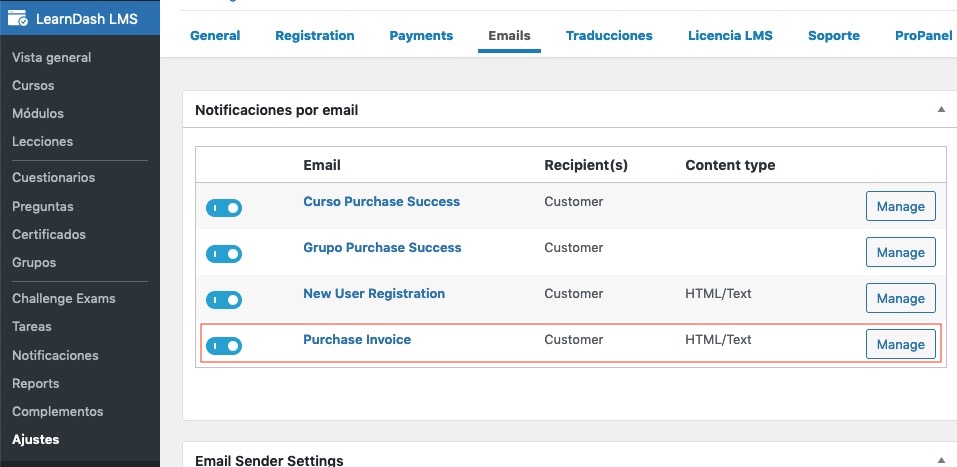The height and width of the screenshot is (467, 957).
Task: Go to the Registration tab
Action: [x=315, y=35]
